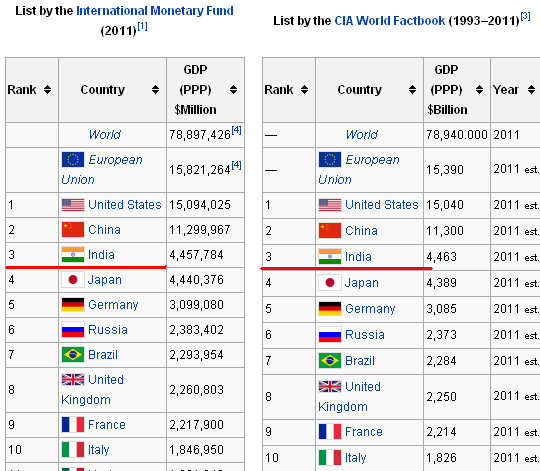This screenshot has width=540, height=471.
Task: Click Russia flag in IMF table
Action: coord(73,329)
